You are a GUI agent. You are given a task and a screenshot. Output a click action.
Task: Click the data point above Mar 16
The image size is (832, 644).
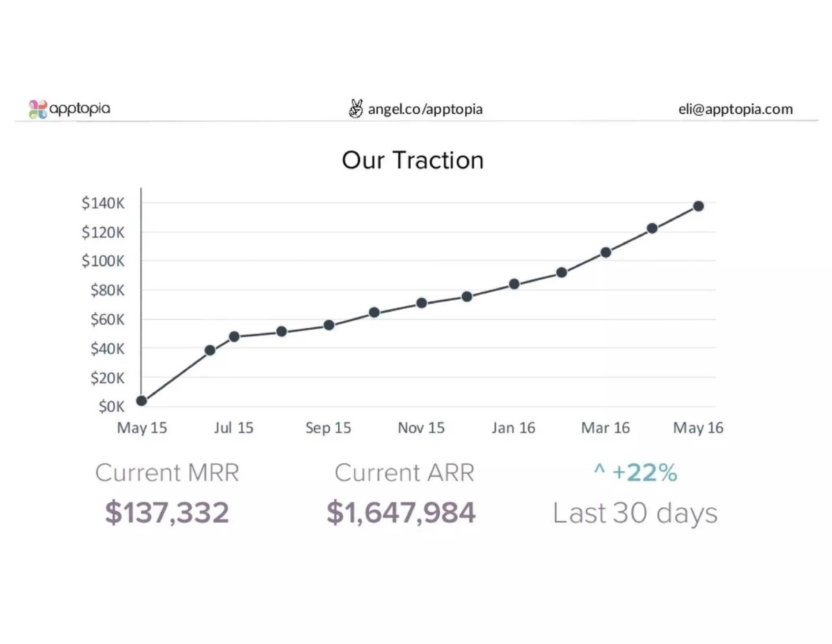(605, 253)
